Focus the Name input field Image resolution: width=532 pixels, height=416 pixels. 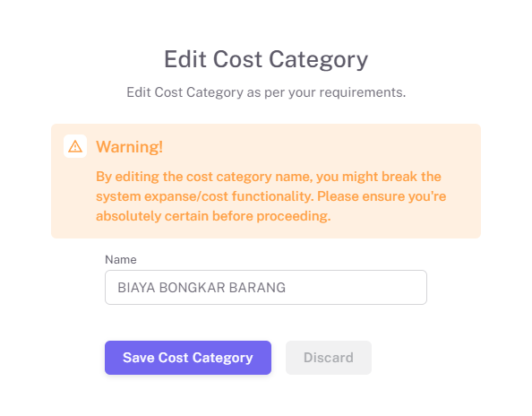(266, 287)
